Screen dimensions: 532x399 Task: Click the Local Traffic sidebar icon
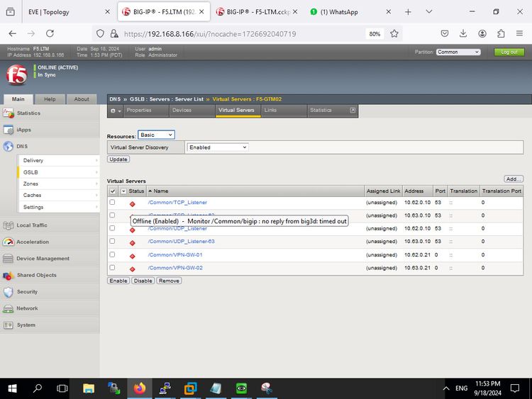pyautogui.click(x=9, y=225)
